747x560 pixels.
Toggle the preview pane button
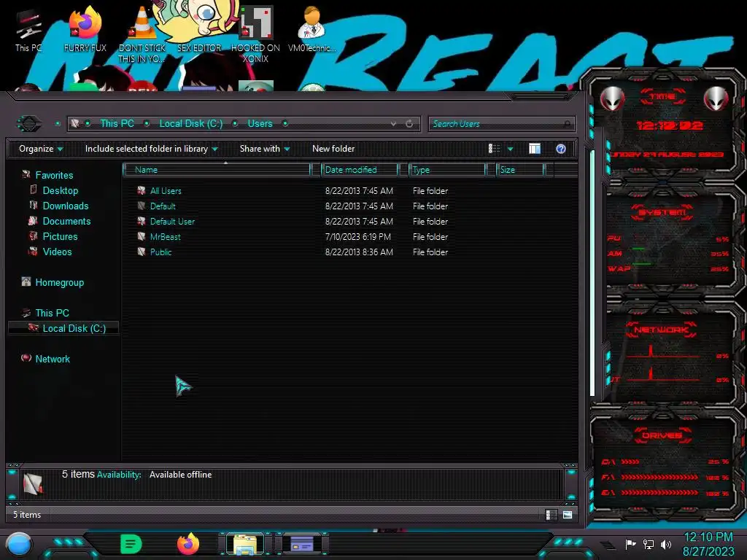click(535, 149)
